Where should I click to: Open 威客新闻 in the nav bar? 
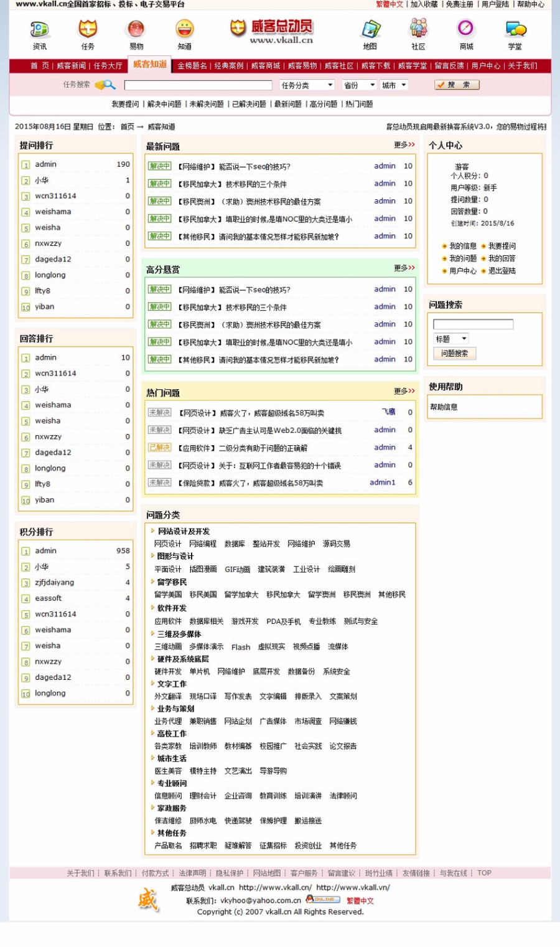[x=71, y=66]
